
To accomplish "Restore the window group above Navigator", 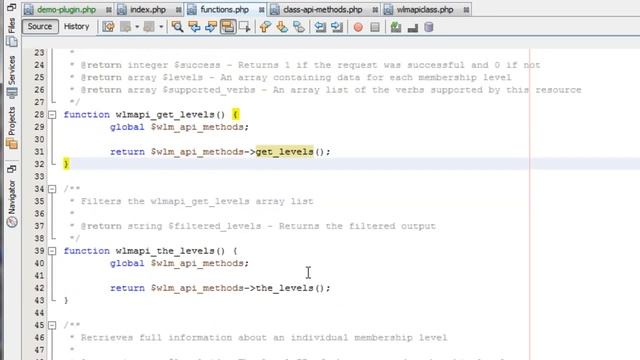I will tap(11, 169).
